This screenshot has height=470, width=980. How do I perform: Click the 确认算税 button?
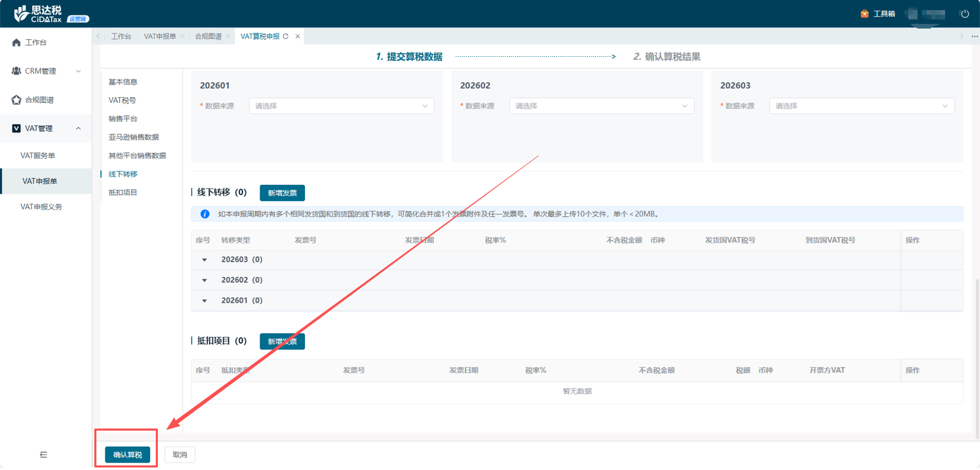[128, 455]
